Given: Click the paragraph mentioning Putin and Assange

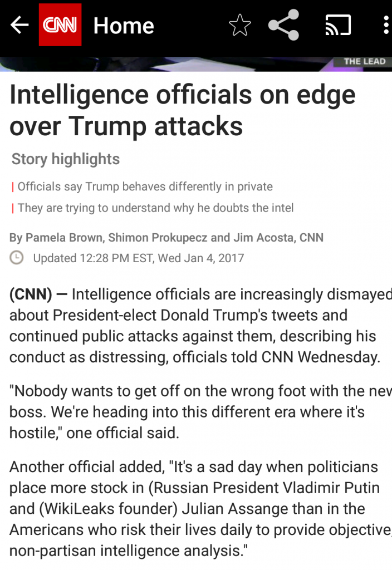Looking at the screenshot, I should (195, 509).
